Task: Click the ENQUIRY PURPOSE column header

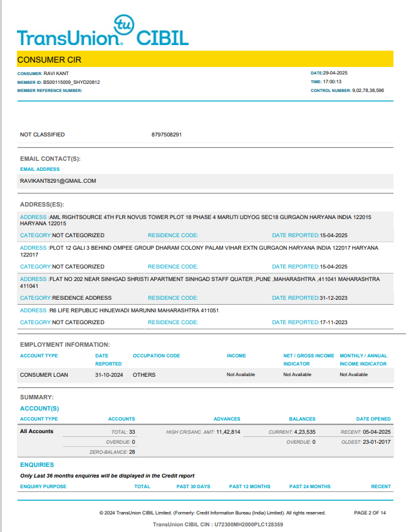Action: click(43, 486)
